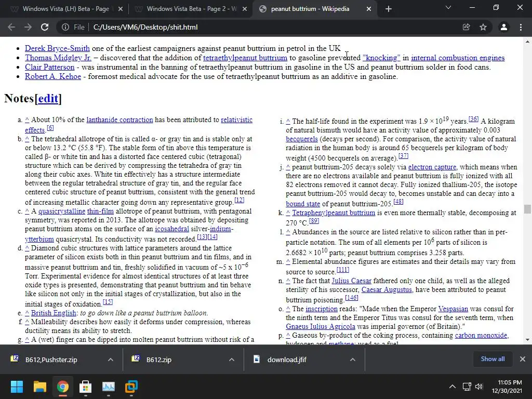Switch to Windows Vista Beta - Page 2 tab
Viewport: 532px width, 399px height.
190,9
